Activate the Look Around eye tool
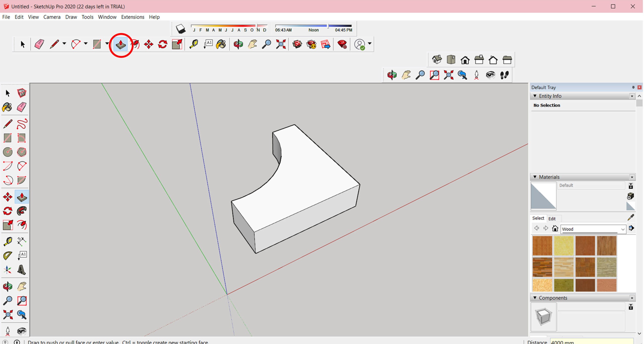Image resolution: width=644 pixels, height=344 pixels. coord(490,75)
